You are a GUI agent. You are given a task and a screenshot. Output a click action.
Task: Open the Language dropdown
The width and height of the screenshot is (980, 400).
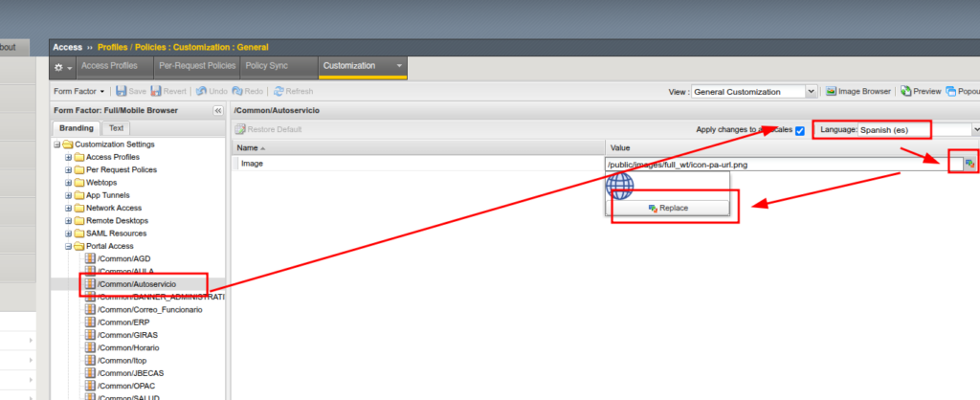coord(975,129)
